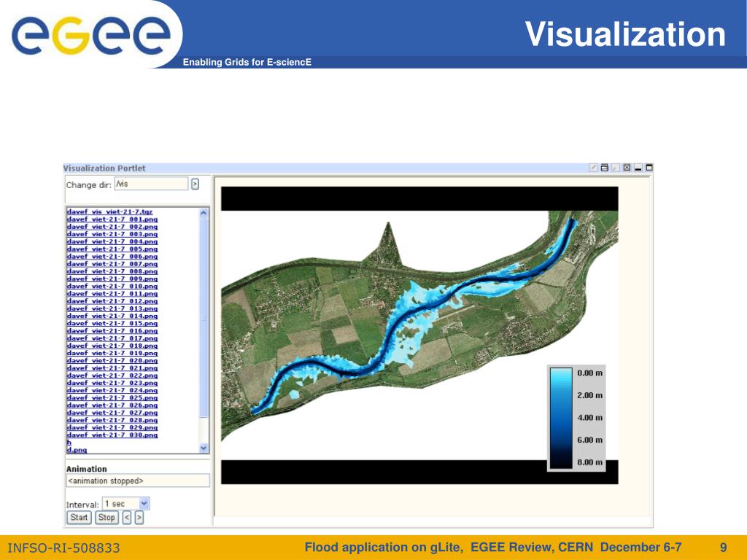
Task: Close the Visualization Portlet with X icon
Action: coord(627,168)
